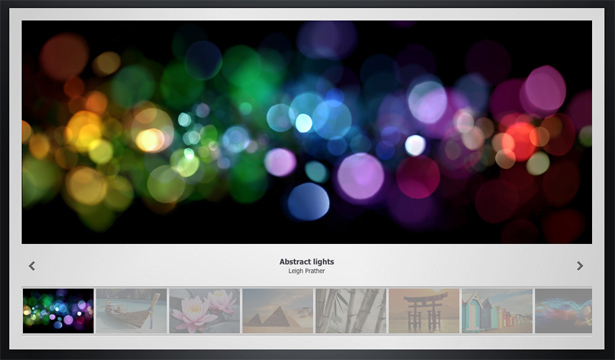This screenshot has width=615, height=360.
Task: Advance to next image with right arrow
Action: point(580,266)
